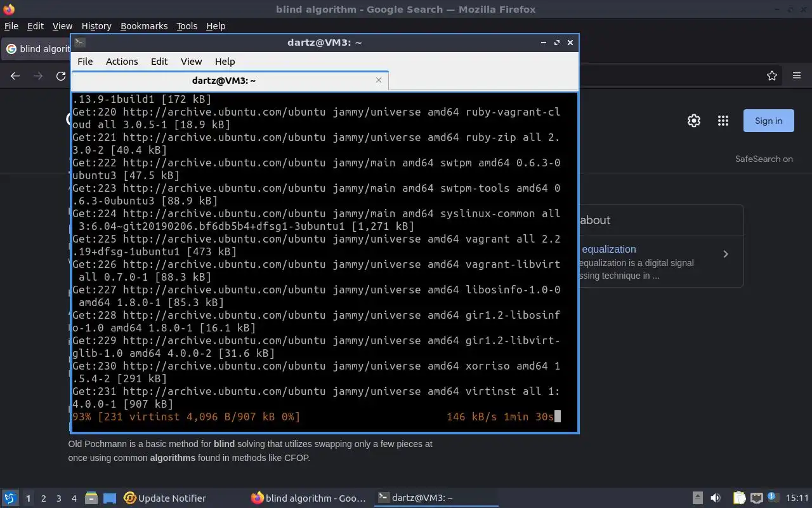This screenshot has width=812, height=508.
Task: Open the volume control in system tray
Action: [x=716, y=498]
